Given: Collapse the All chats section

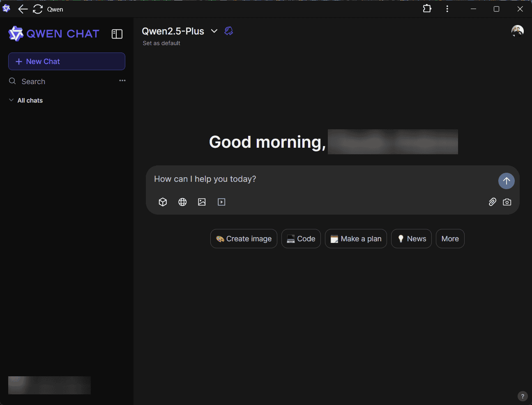Looking at the screenshot, I should 26,100.
